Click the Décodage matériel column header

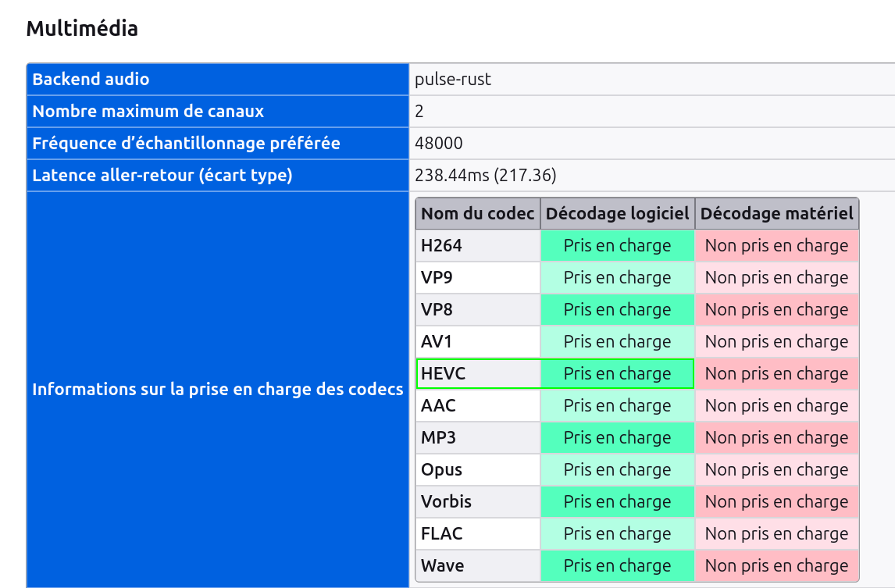click(777, 213)
